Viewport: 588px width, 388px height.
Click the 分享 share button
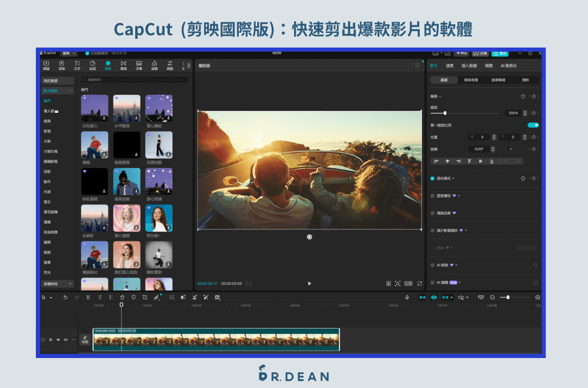point(480,53)
